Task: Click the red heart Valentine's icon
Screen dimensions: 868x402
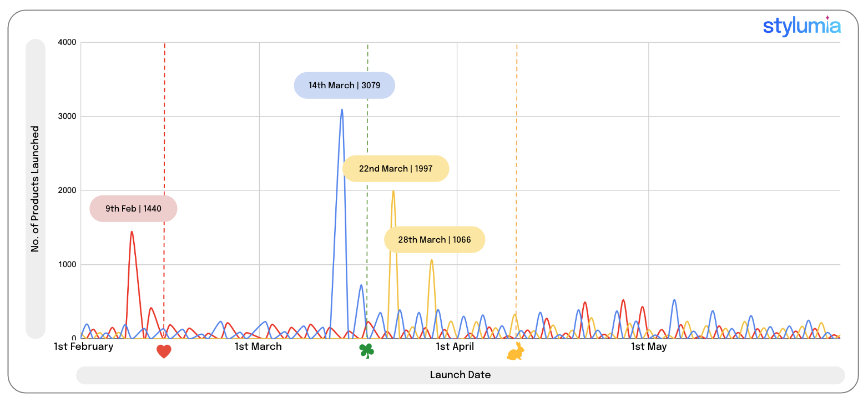Action: click(164, 351)
